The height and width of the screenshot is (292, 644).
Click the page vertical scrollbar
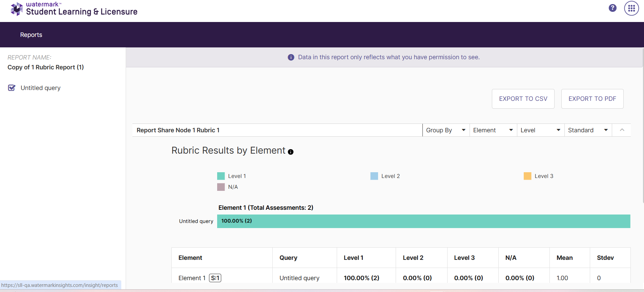(x=643, y=125)
